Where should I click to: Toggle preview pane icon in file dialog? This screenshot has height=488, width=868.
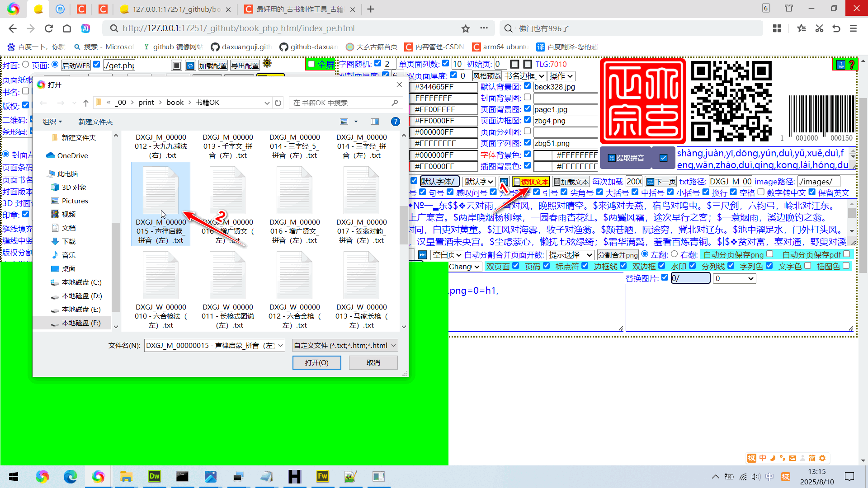tap(374, 122)
